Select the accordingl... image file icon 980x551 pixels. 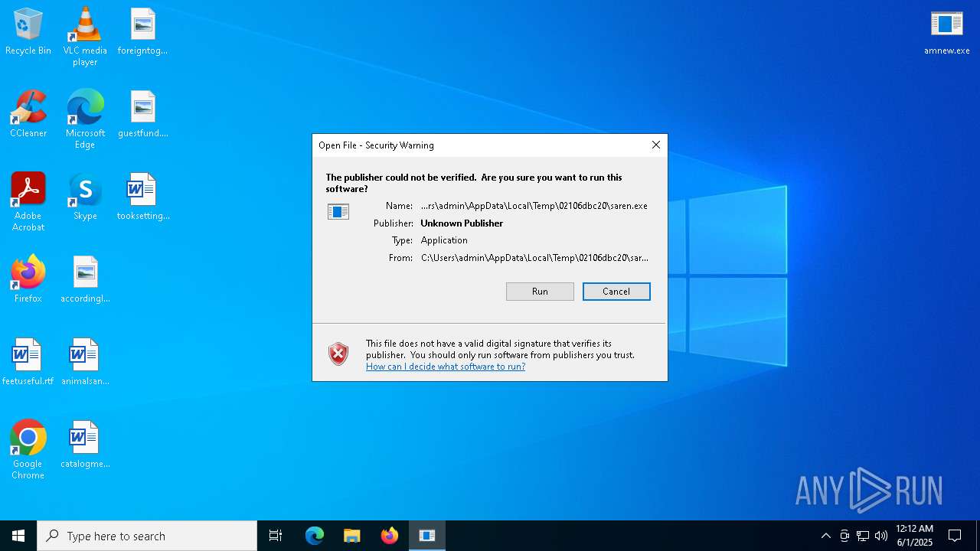(x=85, y=279)
